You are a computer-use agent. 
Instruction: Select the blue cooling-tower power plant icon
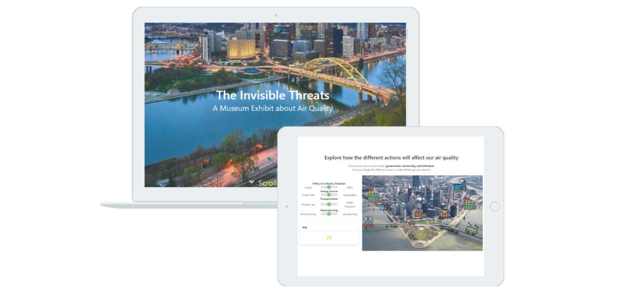[x=385, y=205]
